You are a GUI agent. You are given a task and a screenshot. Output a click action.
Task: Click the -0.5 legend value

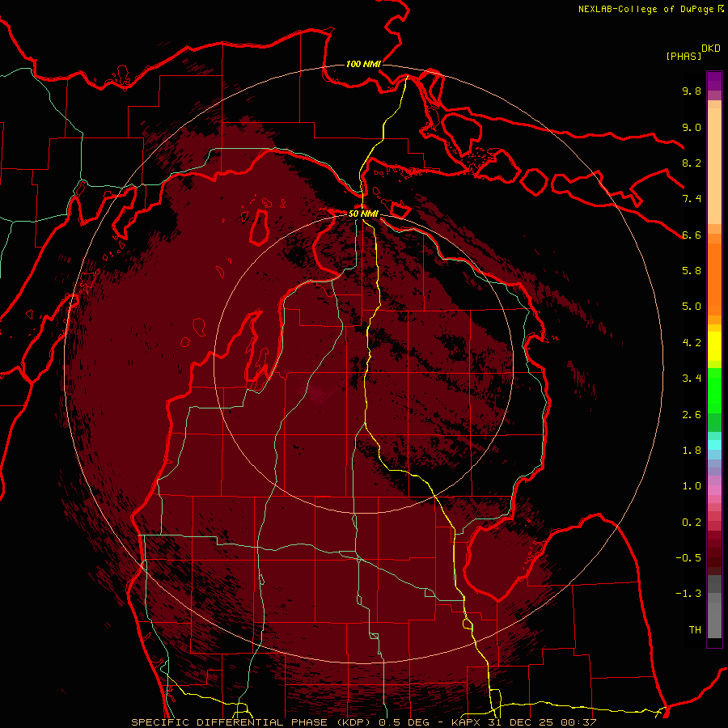coord(688,558)
